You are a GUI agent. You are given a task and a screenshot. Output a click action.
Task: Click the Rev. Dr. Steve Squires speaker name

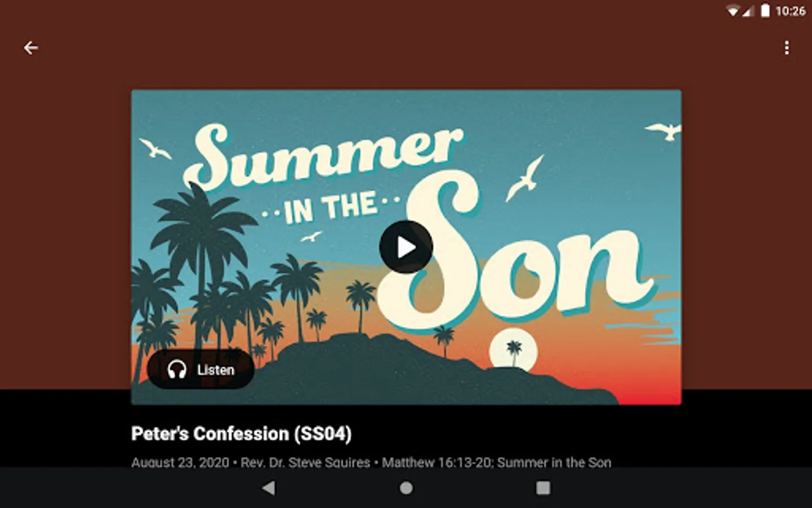click(x=305, y=462)
